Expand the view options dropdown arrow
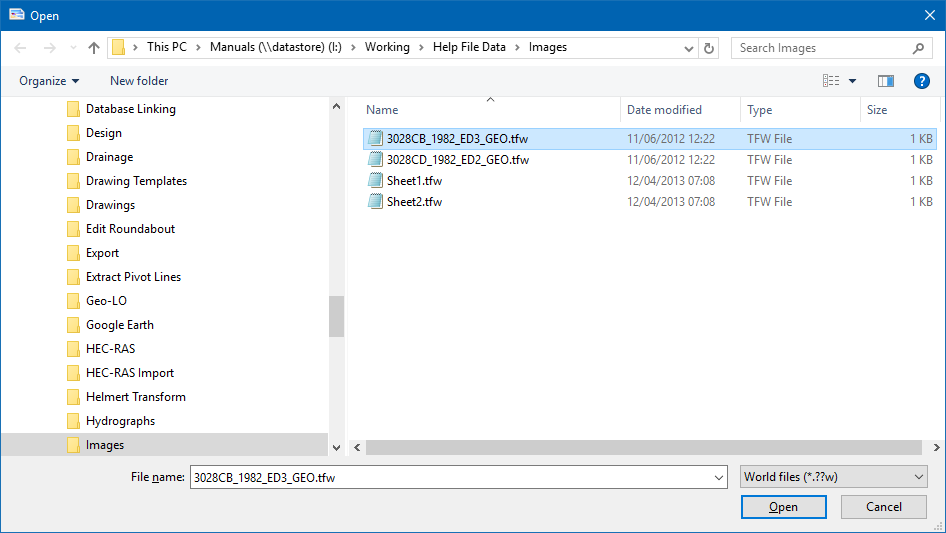 pyautogui.click(x=853, y=81)
